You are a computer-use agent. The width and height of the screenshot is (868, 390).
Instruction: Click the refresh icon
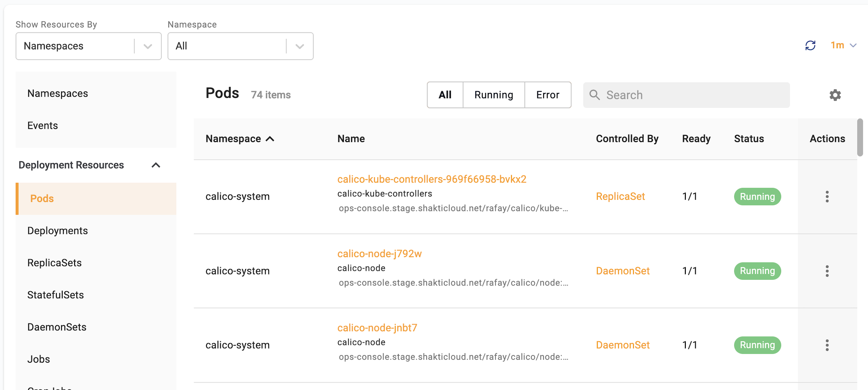coord(810,45)
